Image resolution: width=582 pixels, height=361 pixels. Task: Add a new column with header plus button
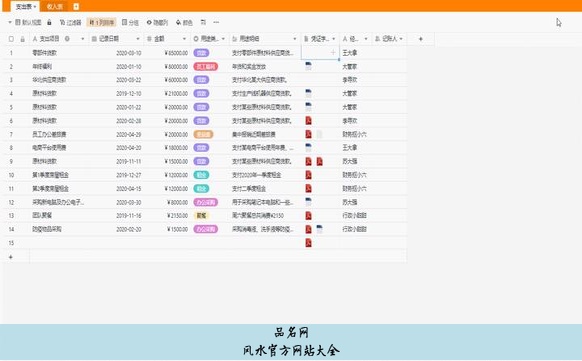pyautogui.click(x=421, y=39)
